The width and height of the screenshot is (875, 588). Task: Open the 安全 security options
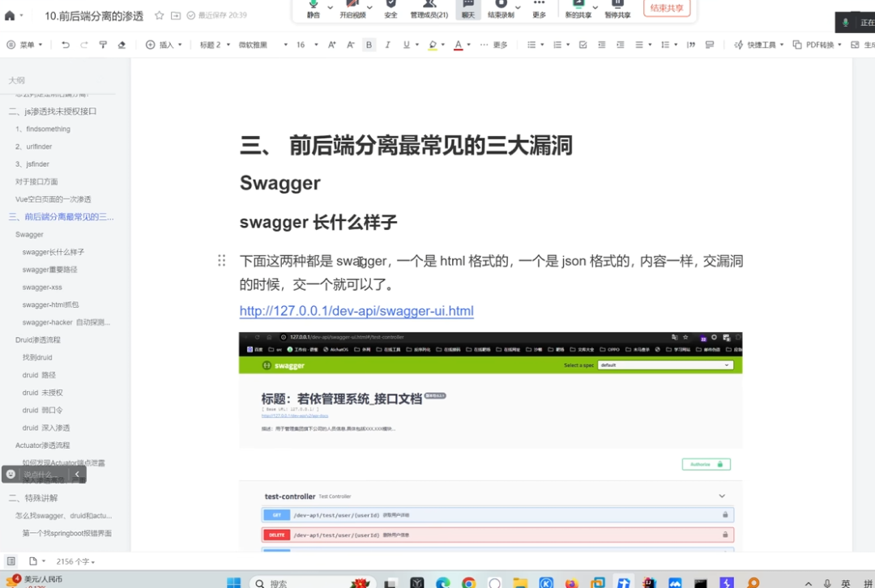(x=391, y=10)
